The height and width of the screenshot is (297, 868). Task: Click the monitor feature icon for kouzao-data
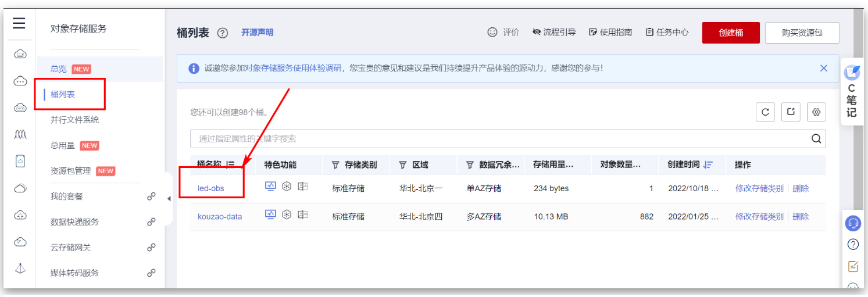pyautogui.click(x=271, y=214)
